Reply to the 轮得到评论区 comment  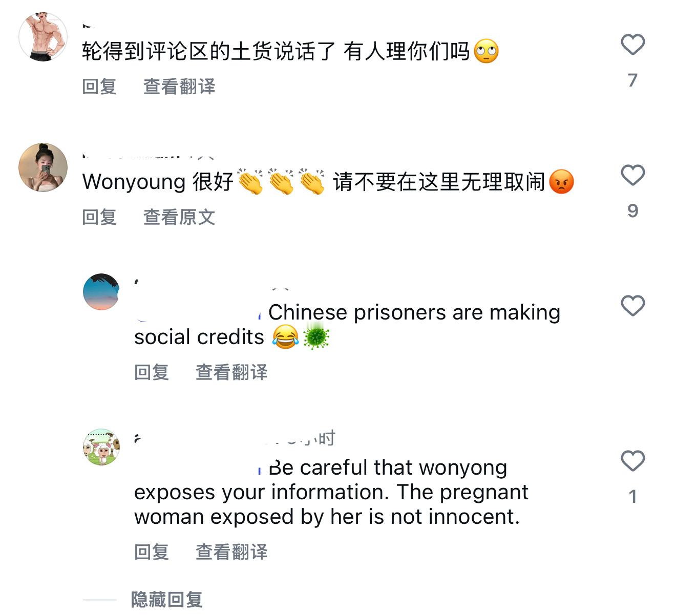pos(99,87)
